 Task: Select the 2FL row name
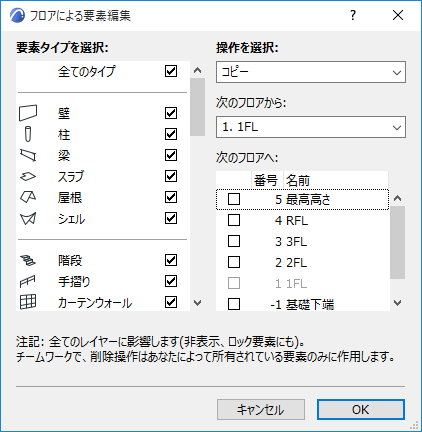click(x=296, y=263)
